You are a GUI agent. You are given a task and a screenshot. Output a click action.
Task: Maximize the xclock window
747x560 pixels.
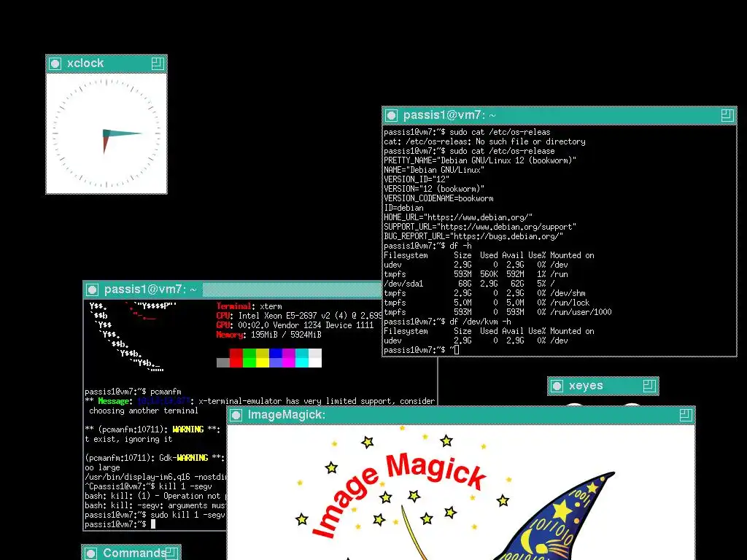[158, 63]
